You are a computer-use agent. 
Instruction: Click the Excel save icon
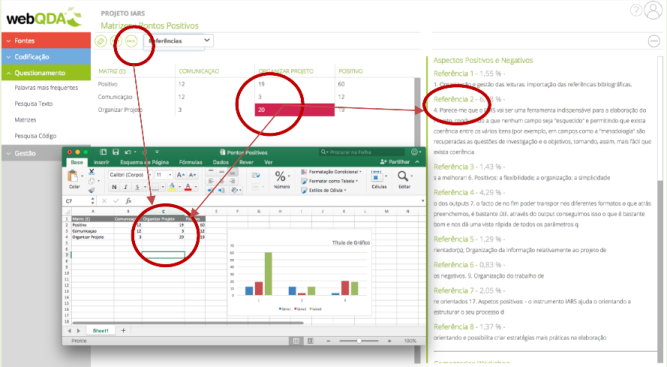coord(115,152)
